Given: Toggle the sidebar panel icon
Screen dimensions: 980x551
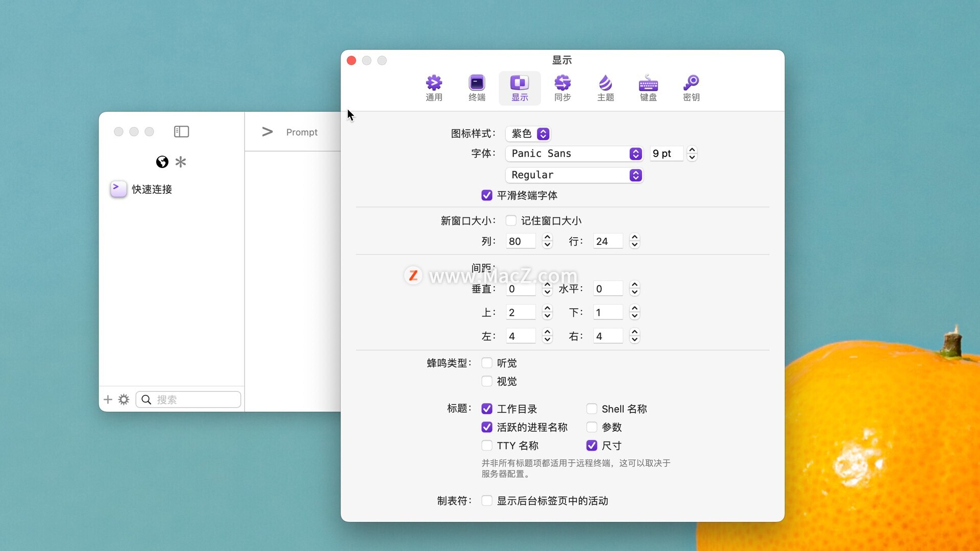Looking at the screenshot, I should click(181, 132).
